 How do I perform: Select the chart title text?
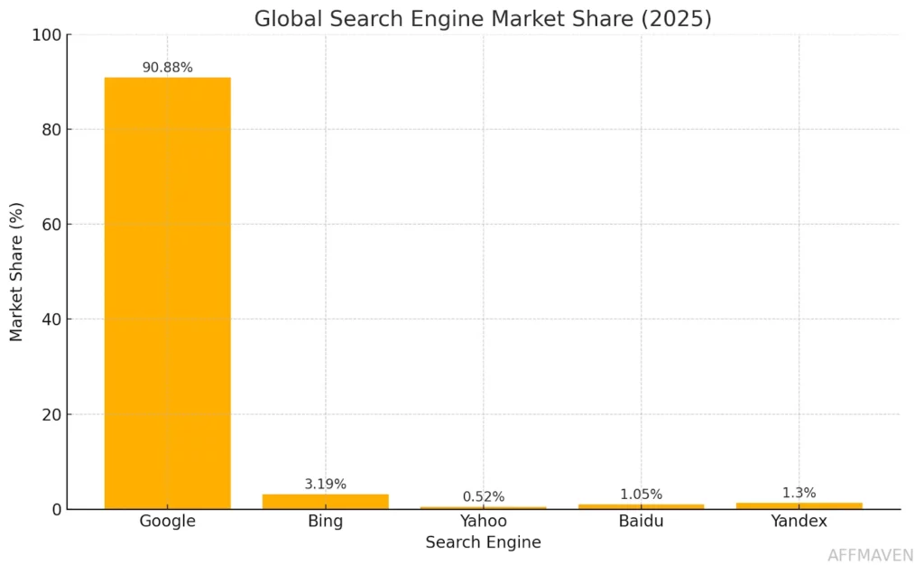pyautogui.click(x=484, y=18)
